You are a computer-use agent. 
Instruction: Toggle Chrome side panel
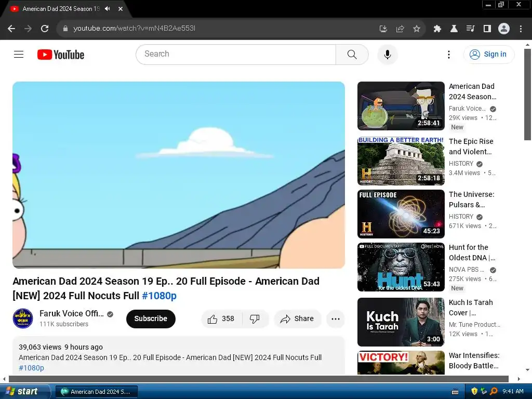(x=487, y=29)
